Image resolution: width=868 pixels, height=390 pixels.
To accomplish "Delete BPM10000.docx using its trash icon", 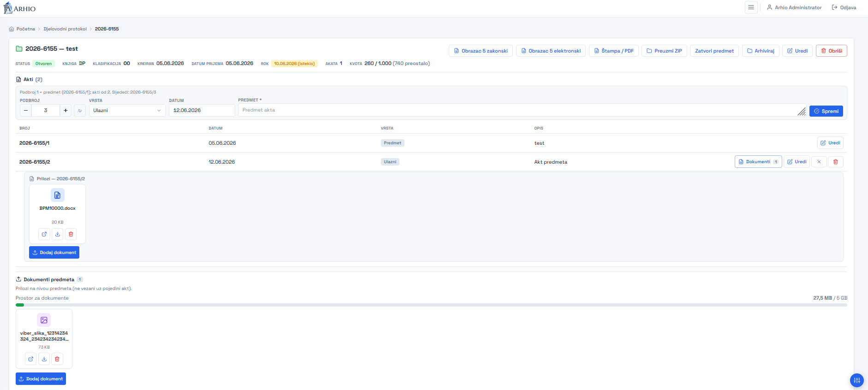I will click(x=71, y=234).
